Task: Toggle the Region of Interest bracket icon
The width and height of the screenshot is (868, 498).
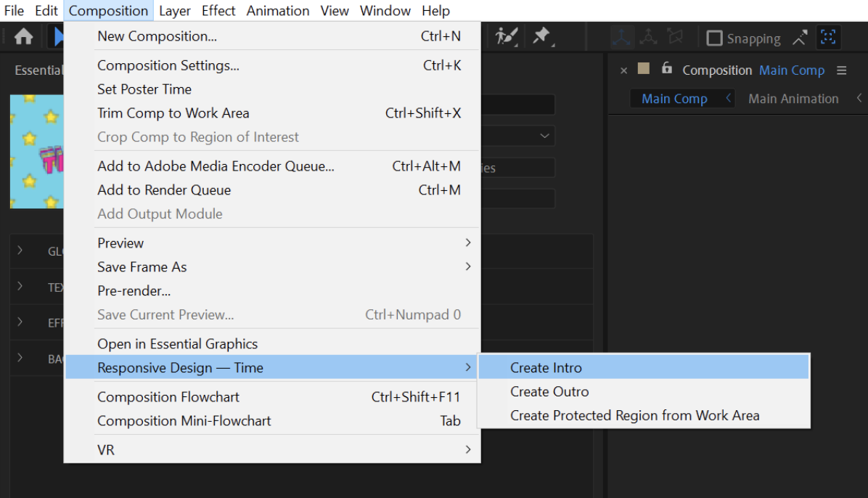Action: pyautogui.click(x=829, y=37)
